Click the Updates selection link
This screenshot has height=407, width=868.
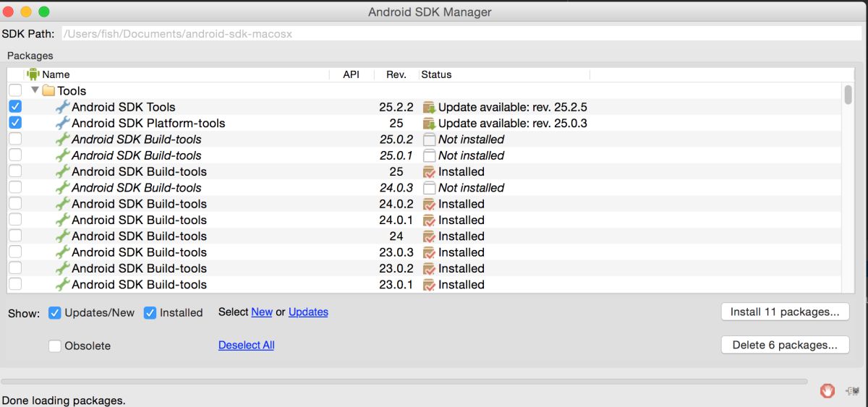click(x=308, y=312)
